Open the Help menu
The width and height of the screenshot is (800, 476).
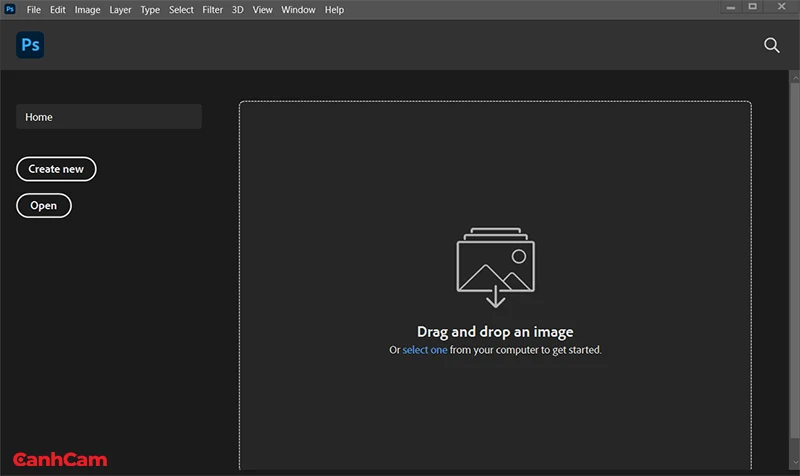334,10
